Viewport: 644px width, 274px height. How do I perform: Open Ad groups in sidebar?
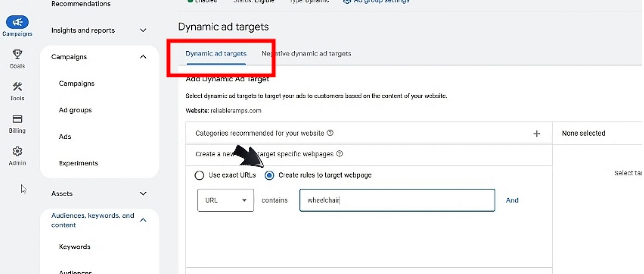coord(75,110)
